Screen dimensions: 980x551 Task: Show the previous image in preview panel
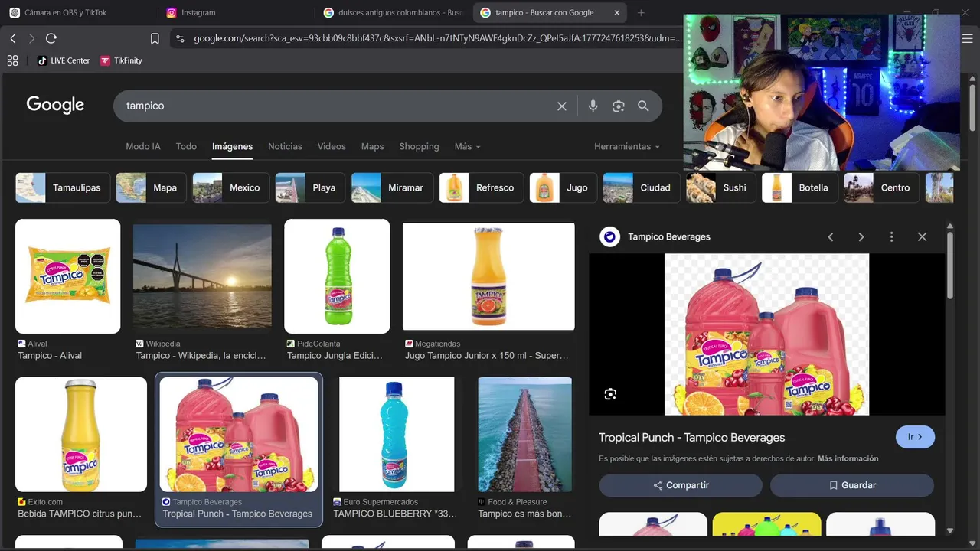pos(831,237)
